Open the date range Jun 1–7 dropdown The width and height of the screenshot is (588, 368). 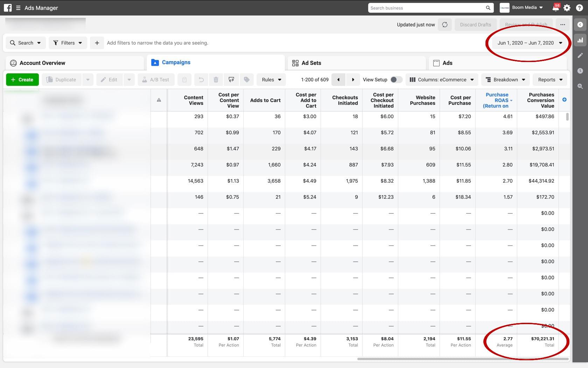529,43
